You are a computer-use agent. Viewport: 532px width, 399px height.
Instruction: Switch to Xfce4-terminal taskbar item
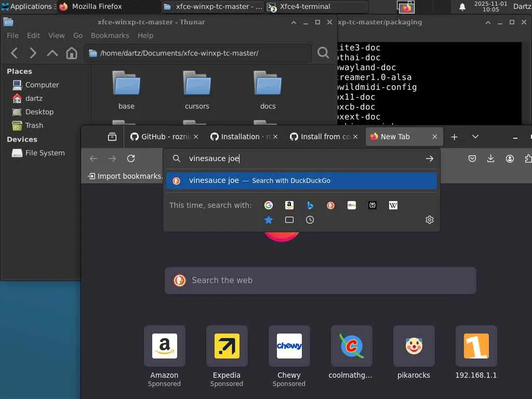[316, 6]
